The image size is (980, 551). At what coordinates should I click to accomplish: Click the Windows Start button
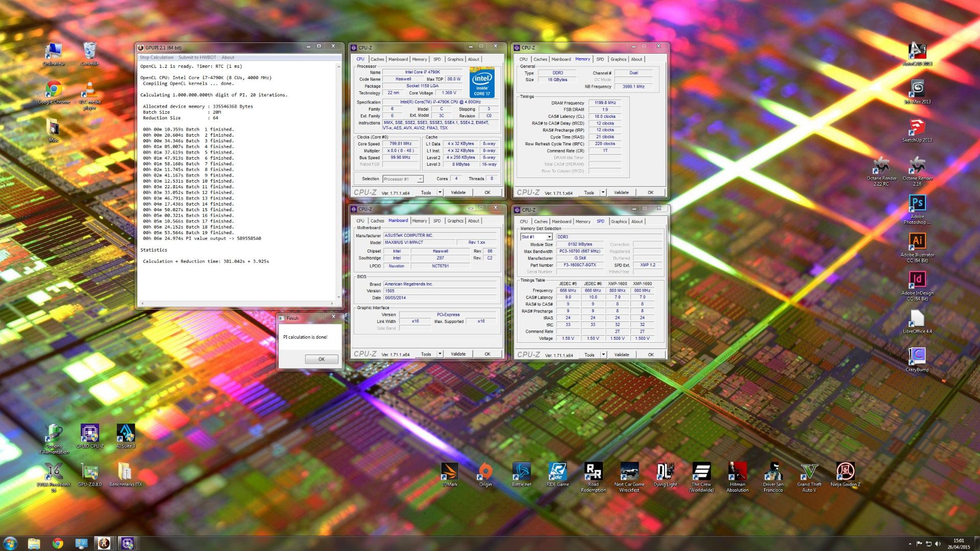click(x=10, y=543)
